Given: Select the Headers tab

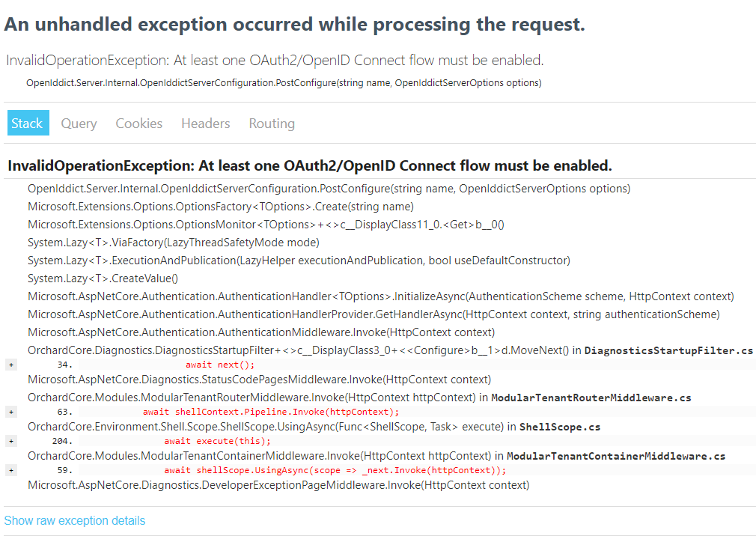Looking at the screenshot, I should pos(205,123).
